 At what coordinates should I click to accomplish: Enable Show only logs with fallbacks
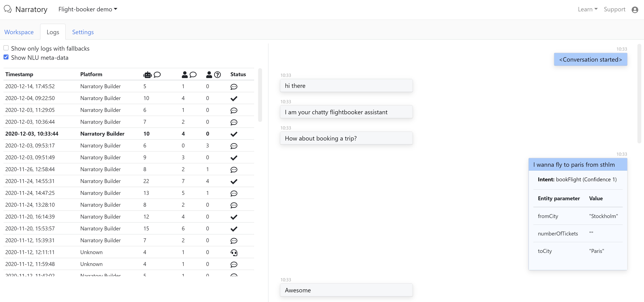coord(6,48)
